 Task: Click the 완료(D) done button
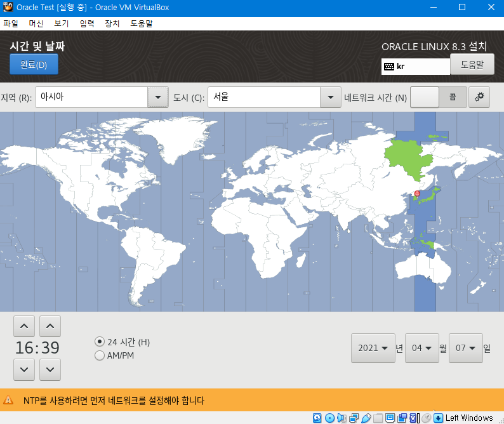[34, 64]
